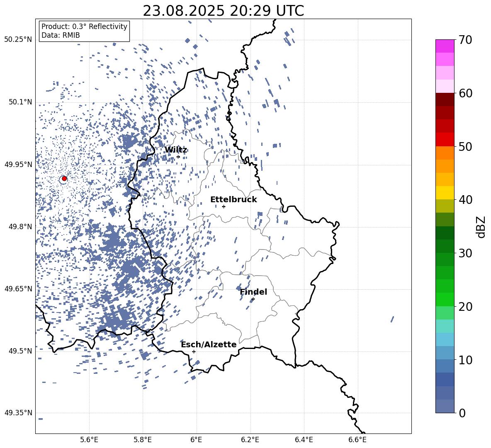Image resolution: width=491 pixels, height=448 pixels.
Task: Click the Findel station cross marker
Action: pyautogui.click(x=253, y=299)
